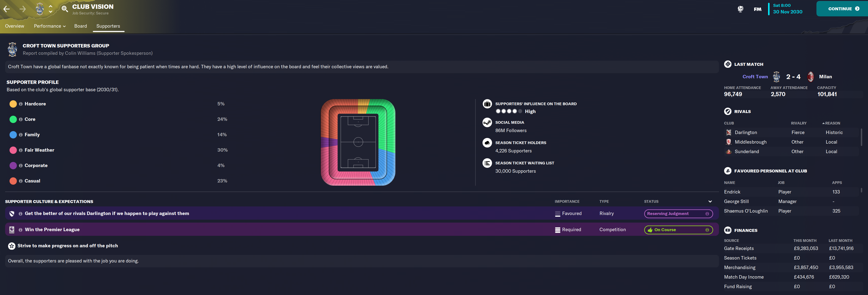Open Middlesbrough in the rivals list
Viewport: 868px width, 295px height.
(750, 142)
